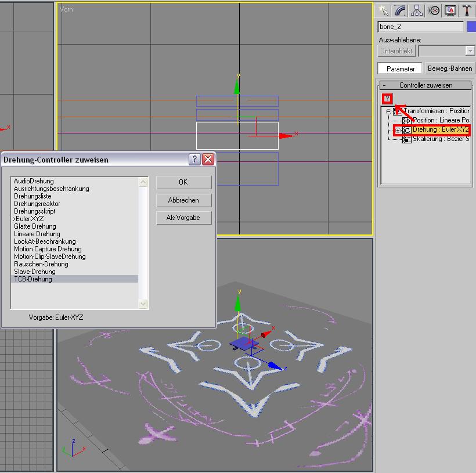Click the Vorn viewport label
The height and width of the screenshot is (473, 476).
coord(66,9)
